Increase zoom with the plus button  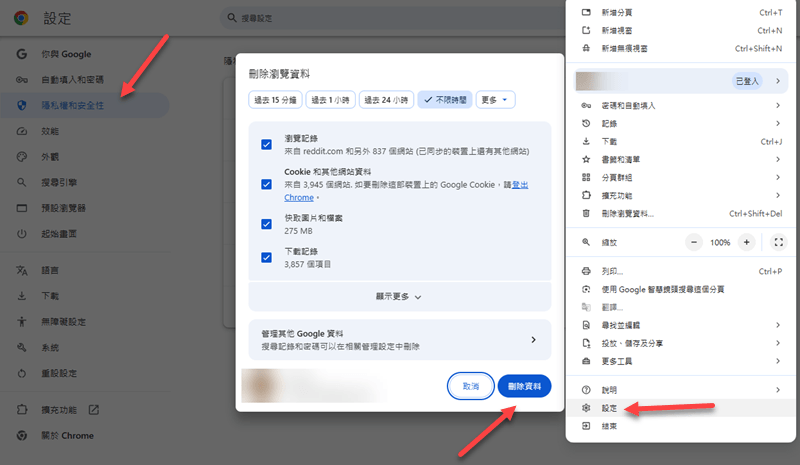coord(746,242)
